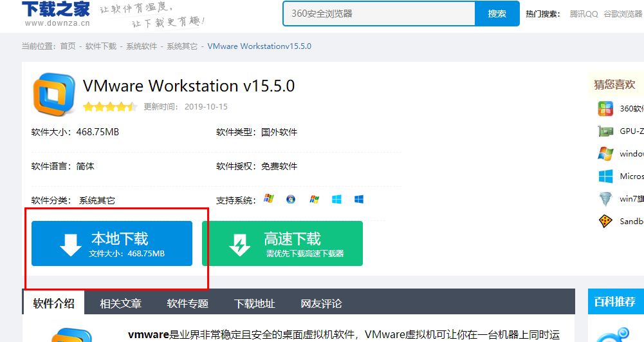Click the 软件大小 468.75MB text
The width and height of the screenshot is (644, 342).
(75, 132)
